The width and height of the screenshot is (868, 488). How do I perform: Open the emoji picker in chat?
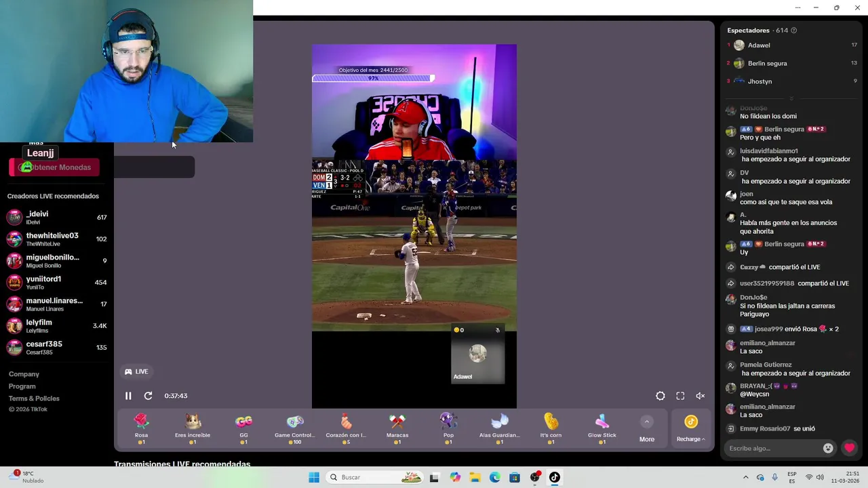click(828, 448)
